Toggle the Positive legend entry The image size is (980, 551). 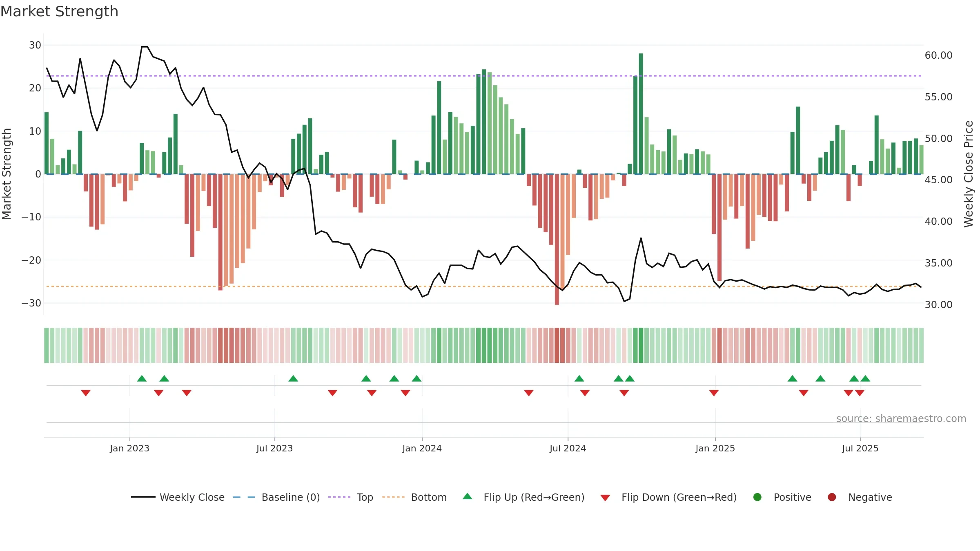pyautogui.click(x=782, y=497)
